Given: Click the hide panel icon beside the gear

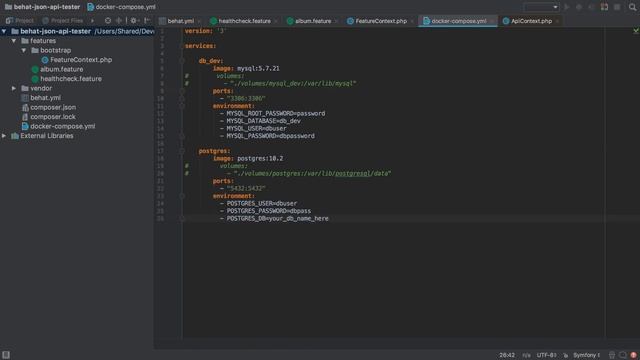Looking at the screenshot, I should coord(147,20).
